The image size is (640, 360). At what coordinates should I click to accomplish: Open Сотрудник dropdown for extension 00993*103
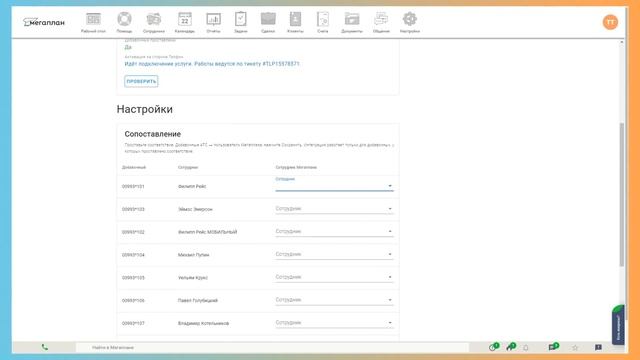pyautogui.click(x=334, y=209)
